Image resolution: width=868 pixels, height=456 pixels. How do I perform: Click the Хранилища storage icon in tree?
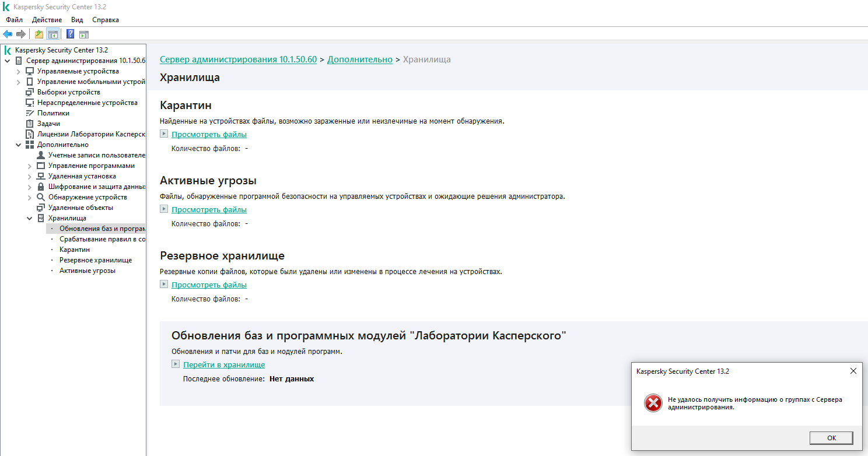41,218
